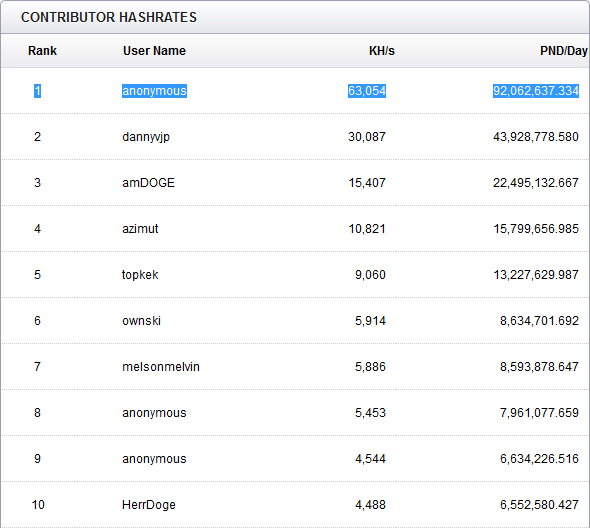The height and width of the screenshot is (528, 590).
Task: Select the CONTRIBUTOR HASHRATES panel title
Action: [x=109, y=17]
